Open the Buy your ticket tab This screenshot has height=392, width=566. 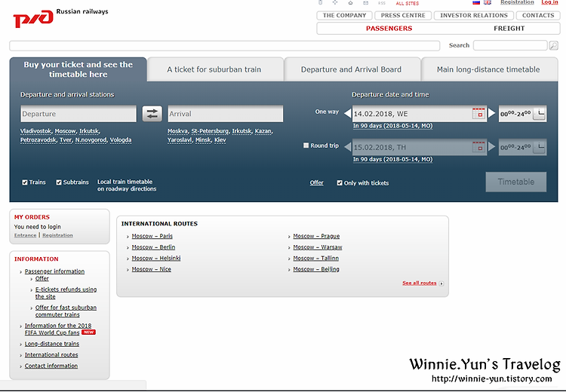(78, 69)
